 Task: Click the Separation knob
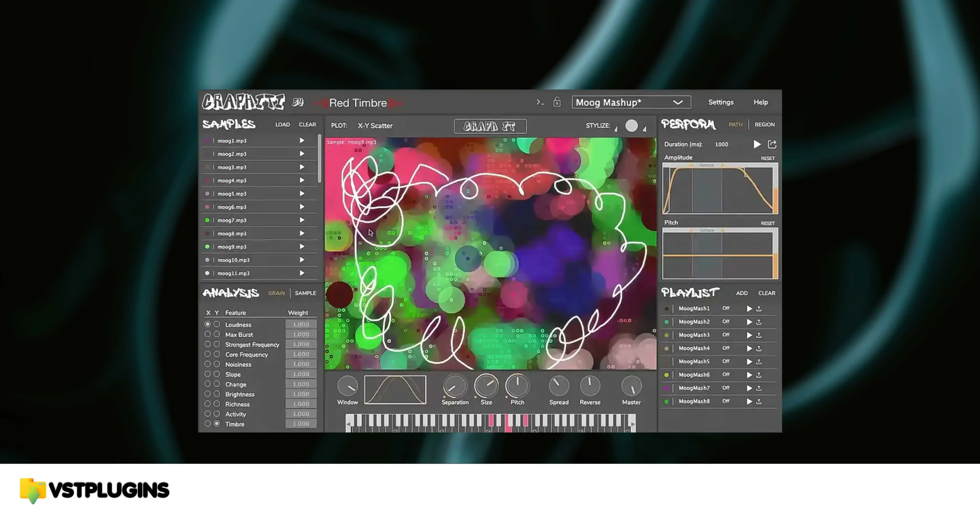point(455,386)
